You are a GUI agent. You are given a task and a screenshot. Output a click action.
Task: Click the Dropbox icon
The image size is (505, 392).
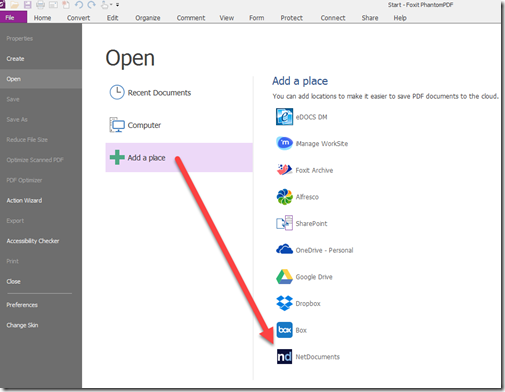pos(284,303)
